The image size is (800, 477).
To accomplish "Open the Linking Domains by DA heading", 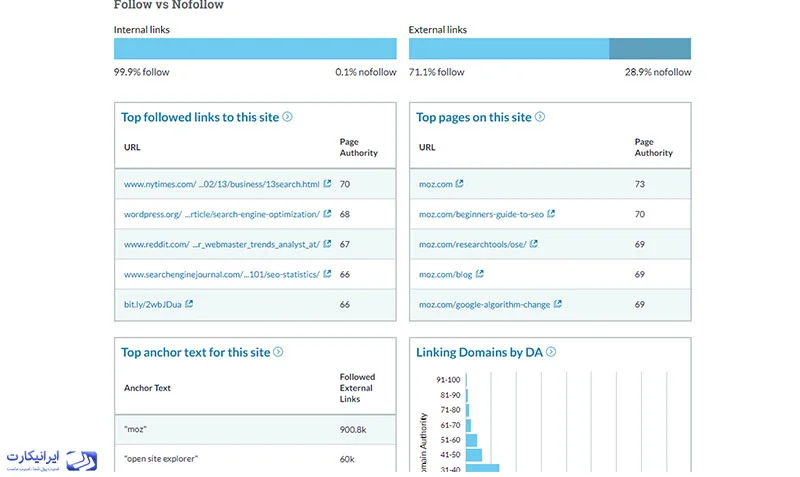I will [479, 353].
